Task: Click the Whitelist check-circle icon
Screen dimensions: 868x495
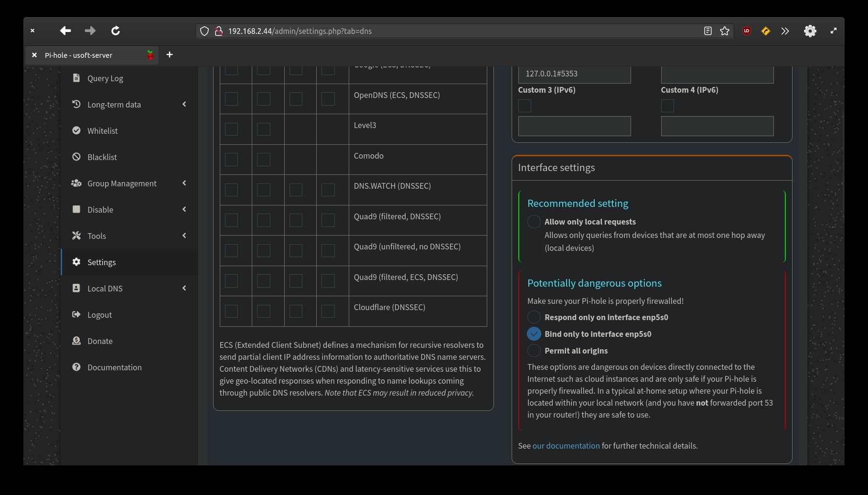Action: point(76,130)
